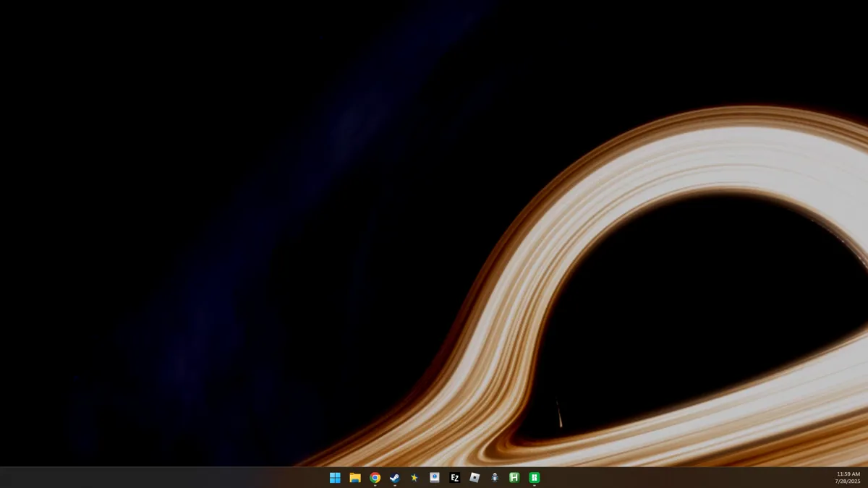The image size is (868, 488).
Task: Launch Roblox from the taskbar
Action: [475, 478]
